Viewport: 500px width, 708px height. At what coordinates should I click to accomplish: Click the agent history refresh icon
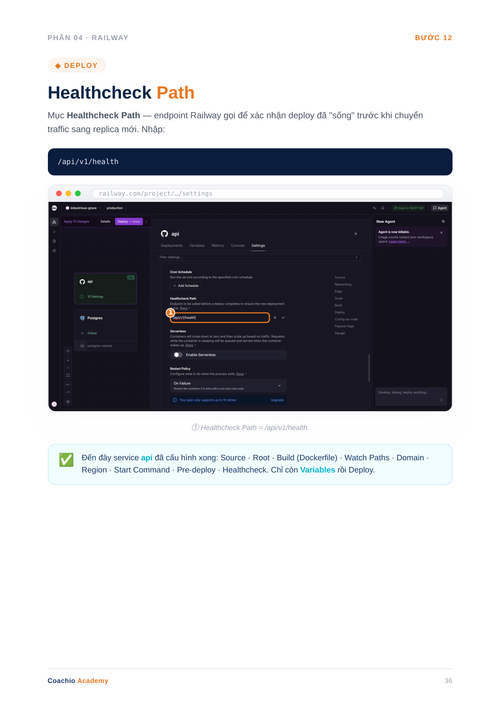[443, 221]
